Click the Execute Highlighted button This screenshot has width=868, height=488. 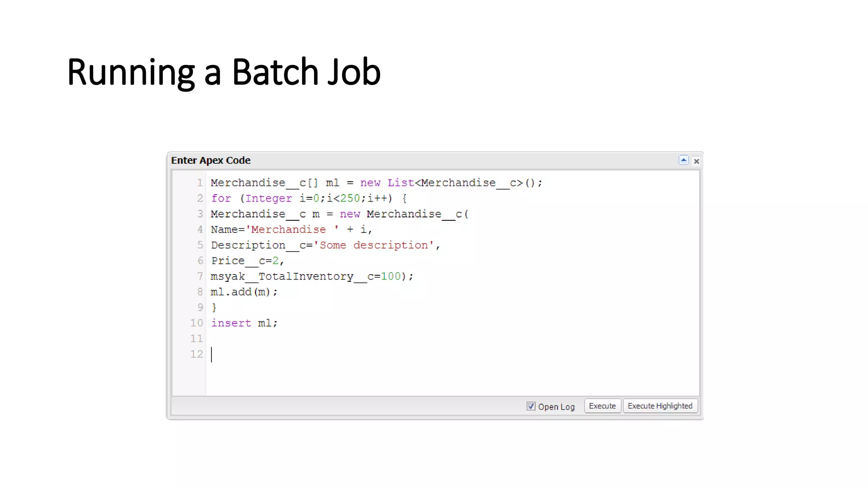coord(660,406)
